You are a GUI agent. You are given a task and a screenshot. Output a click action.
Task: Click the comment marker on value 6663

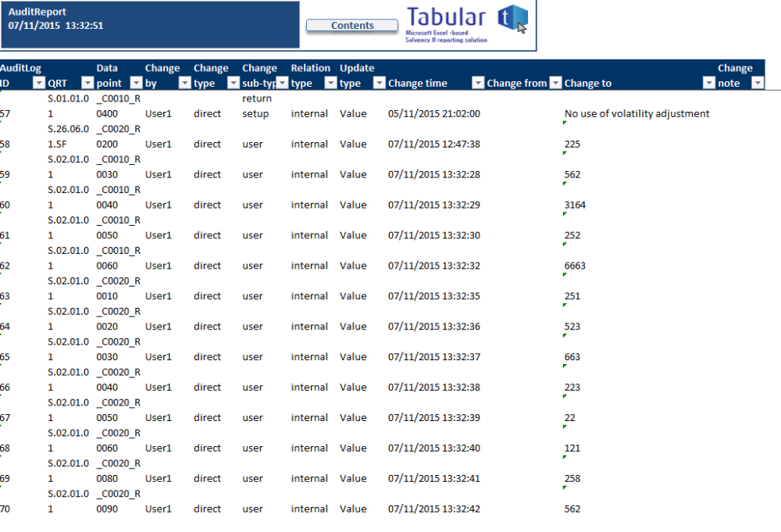pos(563,274)
